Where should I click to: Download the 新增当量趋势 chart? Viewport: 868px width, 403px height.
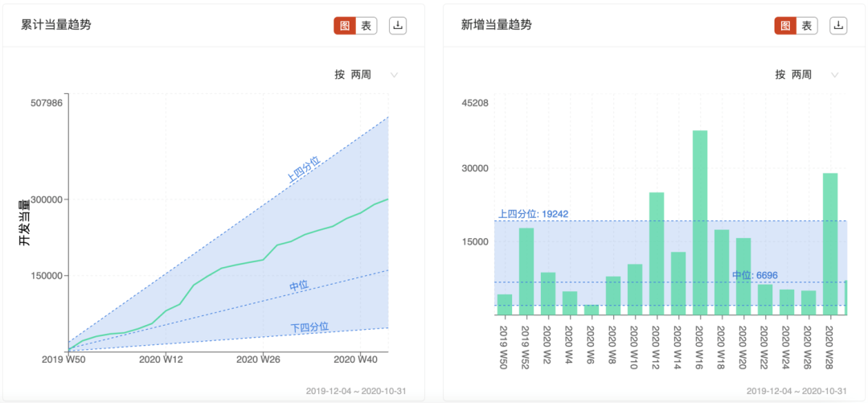pos(838,26)
